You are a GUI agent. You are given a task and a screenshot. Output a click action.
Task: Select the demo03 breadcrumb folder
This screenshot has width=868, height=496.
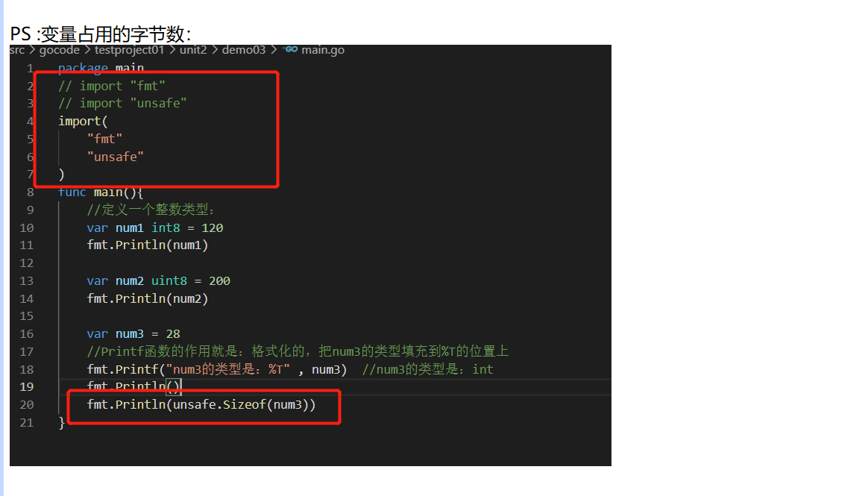pos(244,50)
